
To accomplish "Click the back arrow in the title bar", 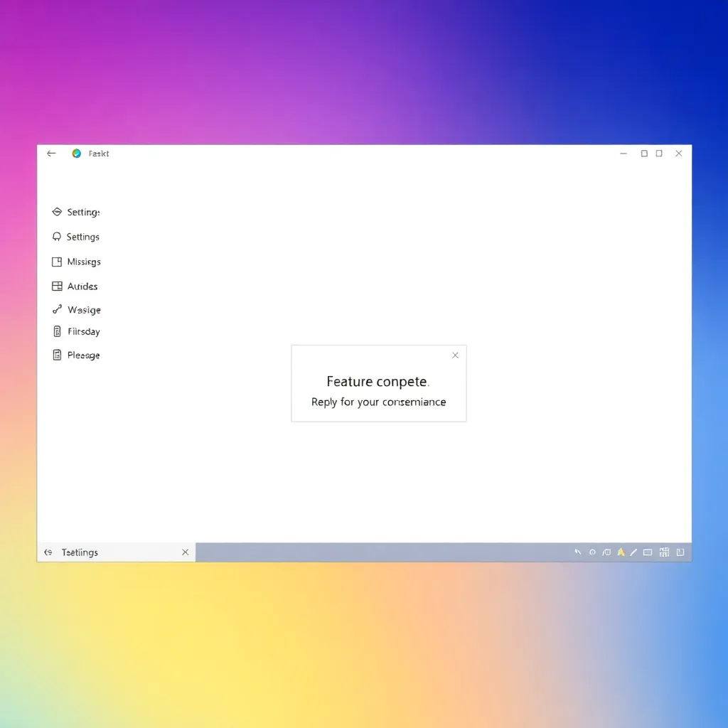I will (51, 154).
